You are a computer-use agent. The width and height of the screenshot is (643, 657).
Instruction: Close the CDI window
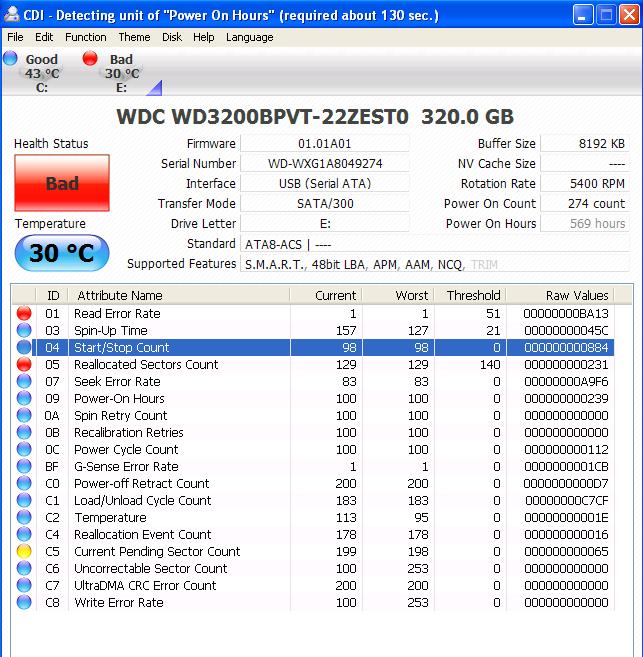629,15
